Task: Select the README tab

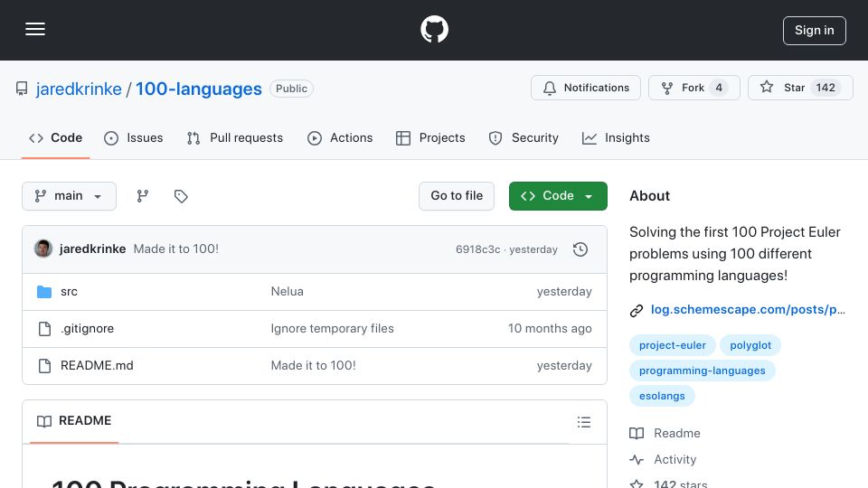Action: [74, 421]
